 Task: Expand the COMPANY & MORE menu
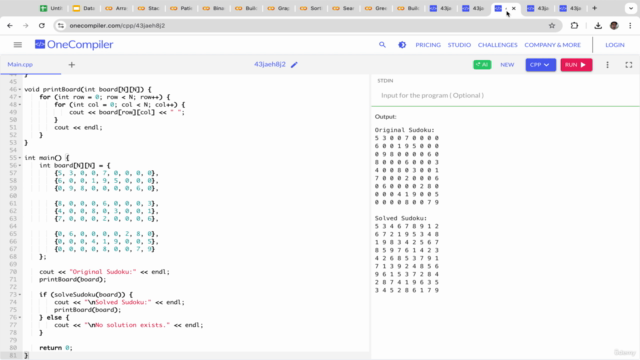coord(552,45)
